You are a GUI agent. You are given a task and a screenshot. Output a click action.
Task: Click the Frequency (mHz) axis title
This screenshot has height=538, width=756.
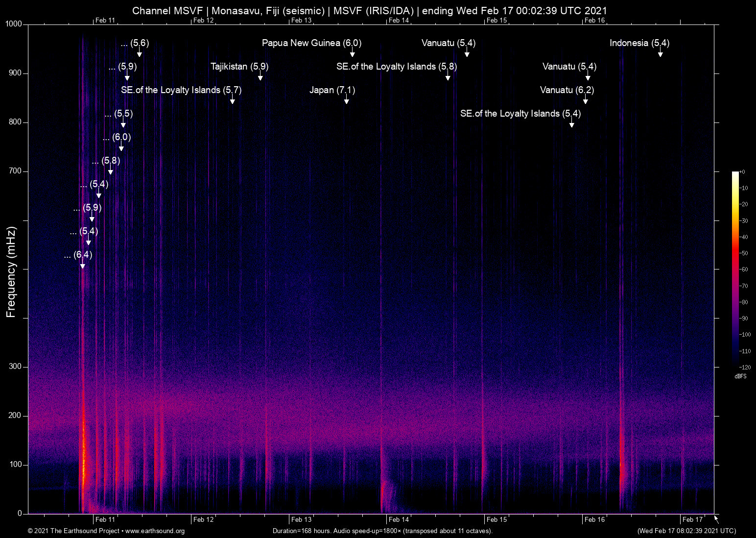click(11, 272)
